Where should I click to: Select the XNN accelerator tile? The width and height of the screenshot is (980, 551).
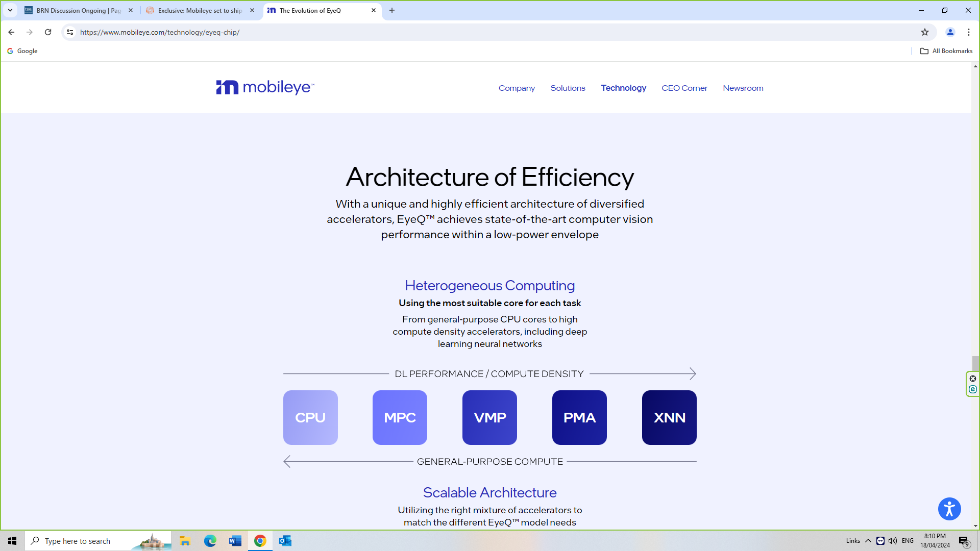(x=669, y=417)
